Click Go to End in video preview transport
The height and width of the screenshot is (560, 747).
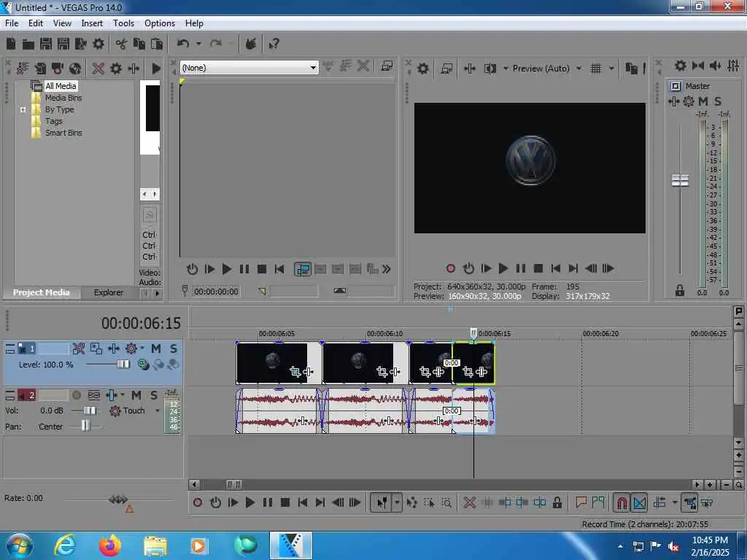coord(573,268)
